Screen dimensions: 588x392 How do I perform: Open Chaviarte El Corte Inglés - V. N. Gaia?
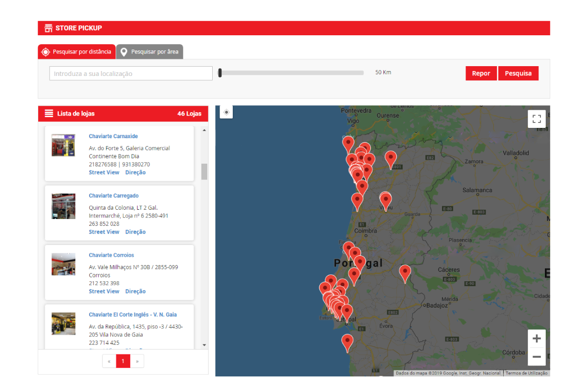point(133,315)
